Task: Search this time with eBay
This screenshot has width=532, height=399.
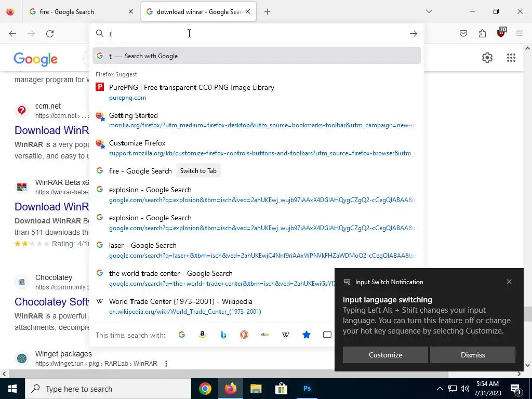Action: (265, 335)
